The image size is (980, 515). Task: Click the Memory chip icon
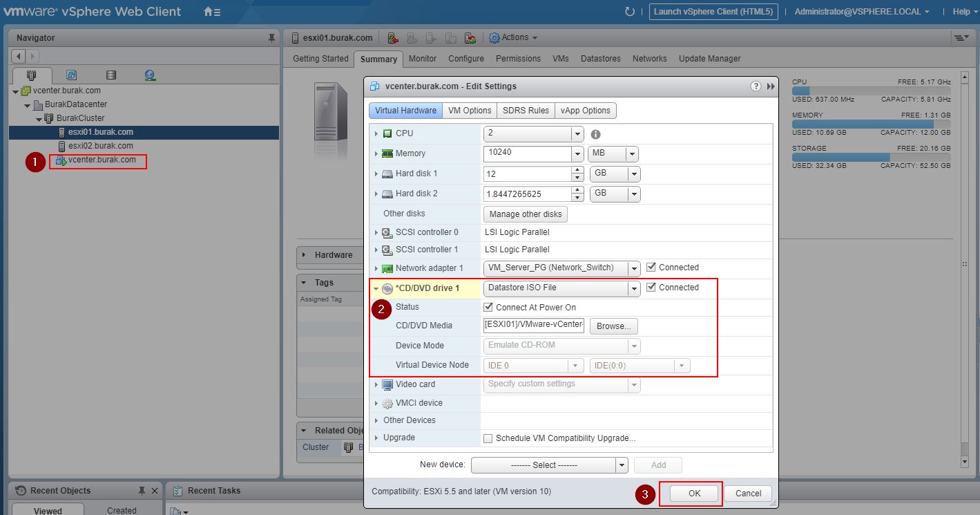tap(387, 153)
